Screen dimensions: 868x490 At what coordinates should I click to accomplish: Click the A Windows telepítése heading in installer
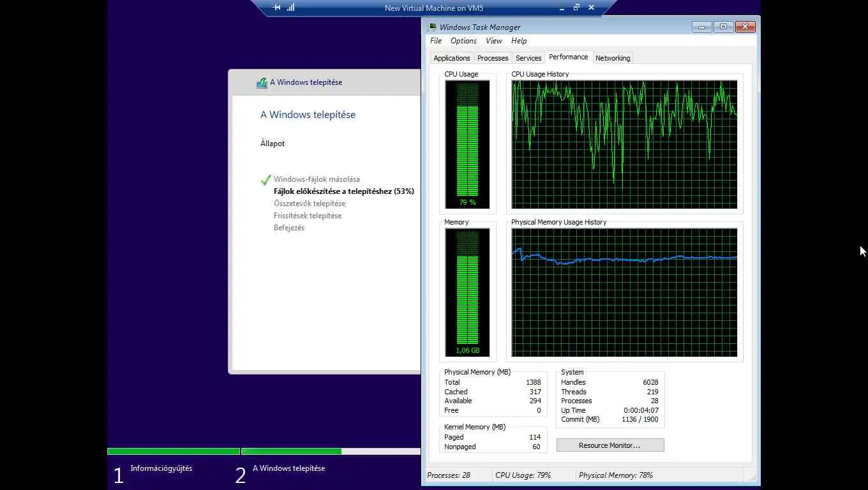click(x=308, y=115)
